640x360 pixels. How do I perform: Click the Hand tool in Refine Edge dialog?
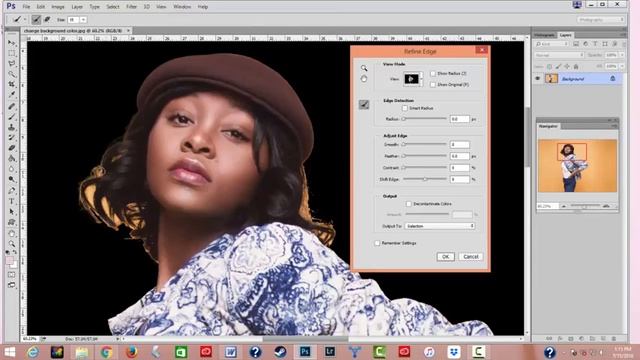(x=364, y=79)
